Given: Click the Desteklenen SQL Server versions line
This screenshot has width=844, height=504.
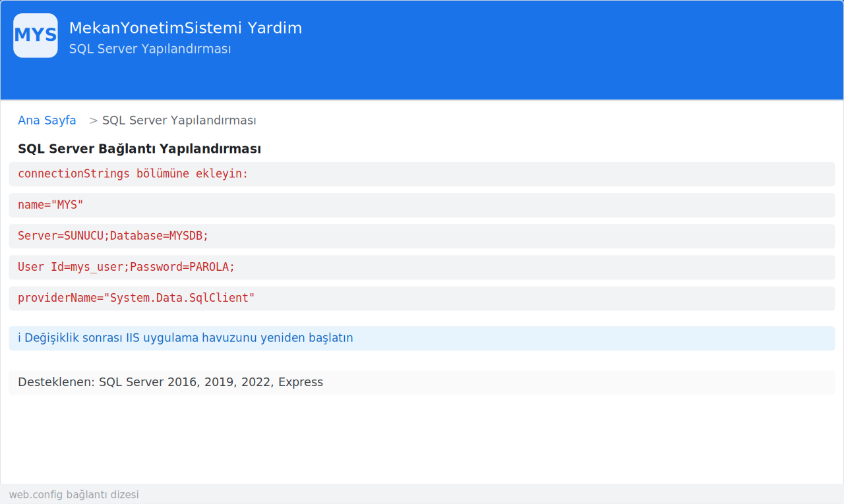Looking at the screenshot, I should tap(422, 383).
